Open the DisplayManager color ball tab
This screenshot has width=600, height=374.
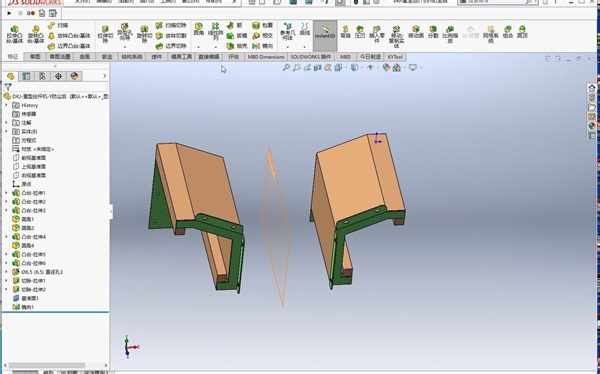pyautogui.click(x=74, y=76)
